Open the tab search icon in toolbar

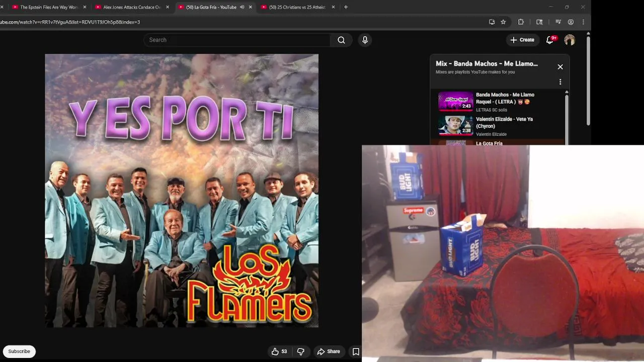539,22
